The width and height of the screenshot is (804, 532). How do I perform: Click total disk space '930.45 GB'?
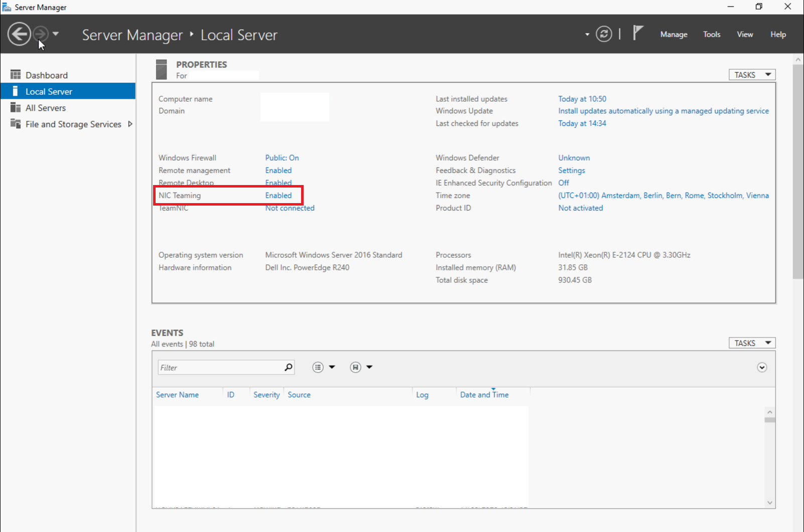575,280
